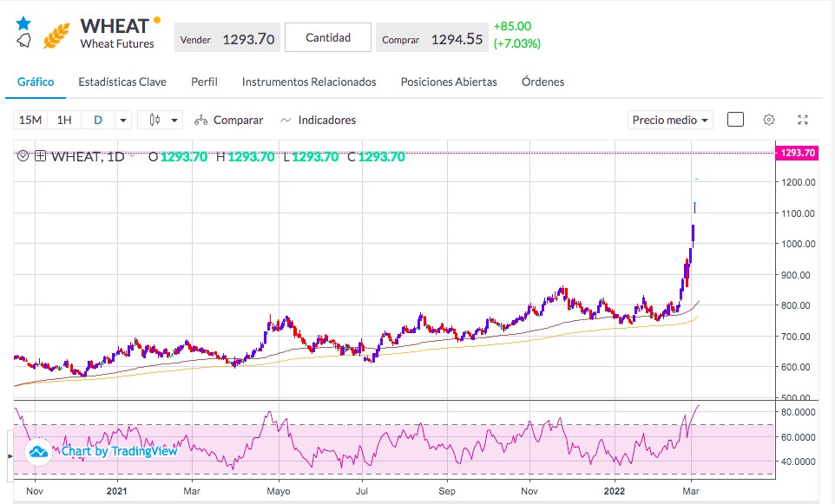The width and height of the screenshot is (835, 504).
Task: Expand the chart style dropdown arrow
Action: [x=174, y=121]
